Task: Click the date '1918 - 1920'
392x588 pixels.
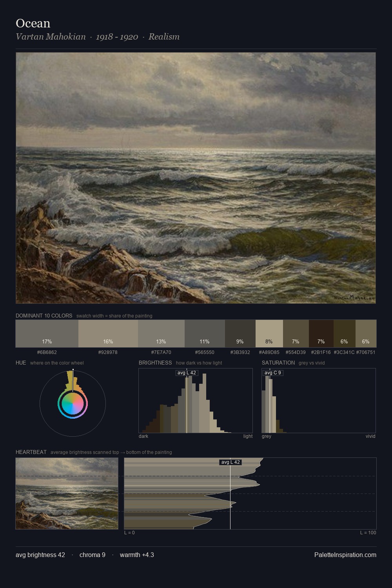Action: [117, 37]
